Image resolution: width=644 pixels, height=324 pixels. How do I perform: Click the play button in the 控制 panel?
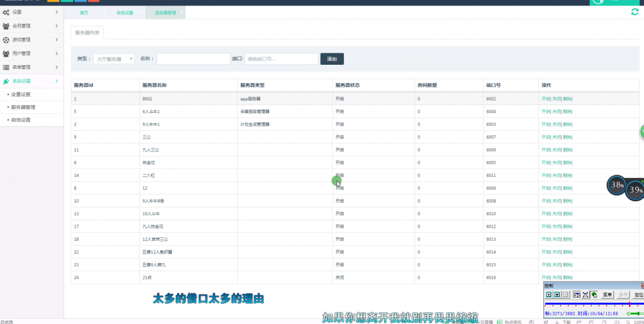tap(548, 294)
